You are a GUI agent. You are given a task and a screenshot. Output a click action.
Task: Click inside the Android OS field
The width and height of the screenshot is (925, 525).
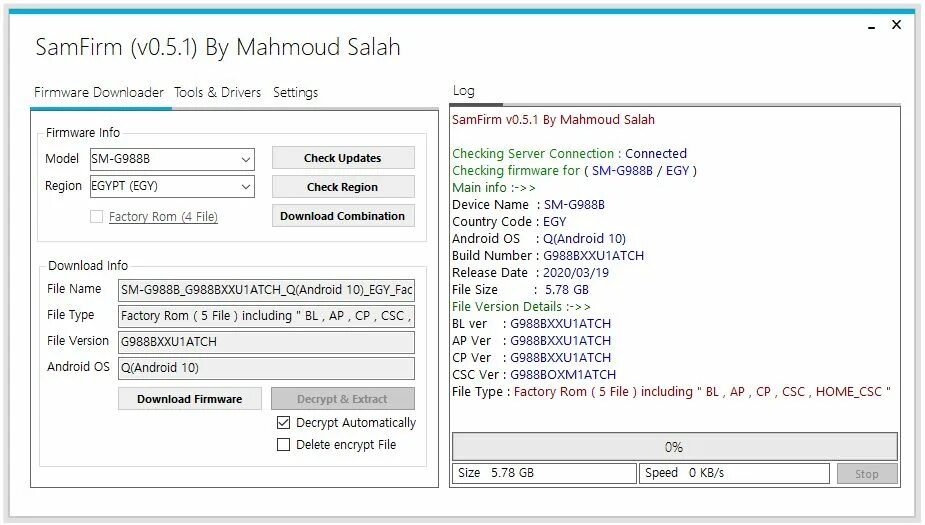pos(266,368)
